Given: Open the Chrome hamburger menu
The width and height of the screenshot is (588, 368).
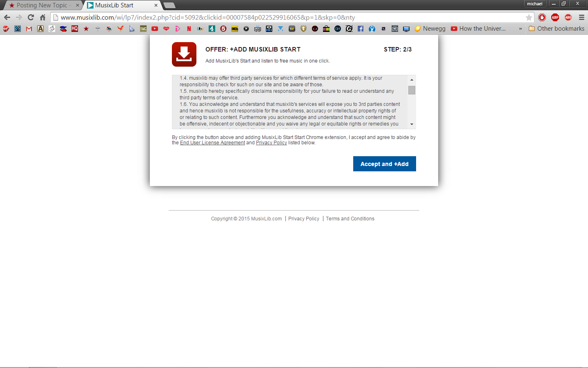Looking at the screenshot, I should tap(581, 17).
